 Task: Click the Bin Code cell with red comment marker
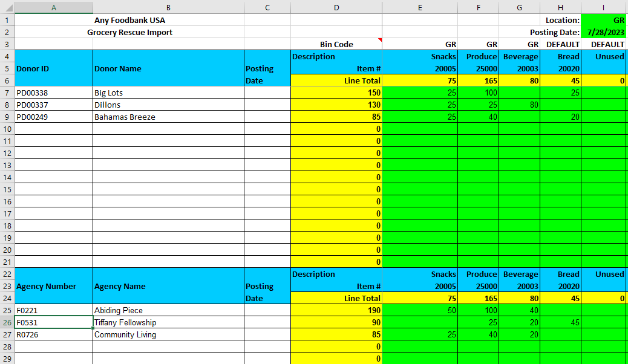[x=336, y=44]
